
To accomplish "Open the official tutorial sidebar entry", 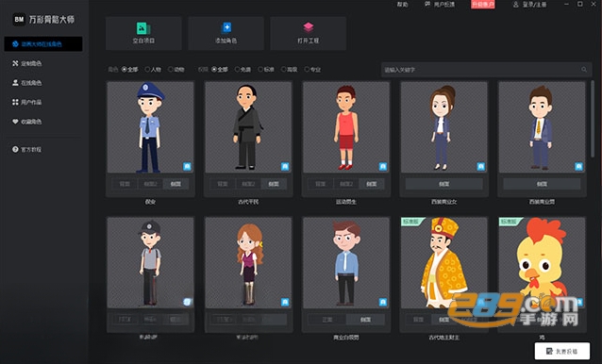I will [x=26, y=149].
